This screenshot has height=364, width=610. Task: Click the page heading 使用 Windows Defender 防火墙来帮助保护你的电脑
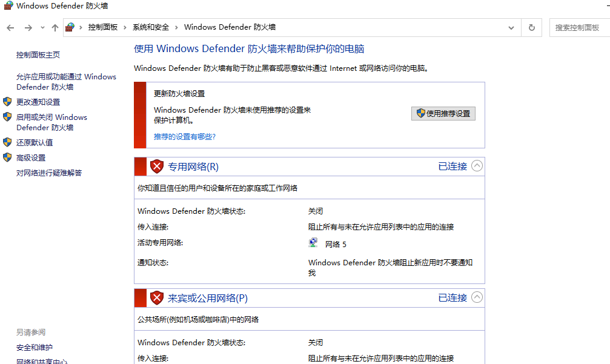coord(249,49)
